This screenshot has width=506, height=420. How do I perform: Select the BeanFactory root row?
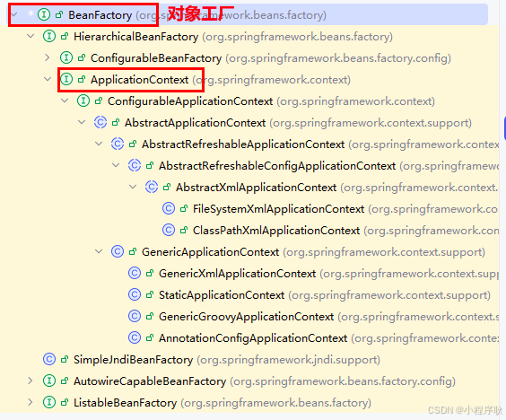tap(248, 14)
